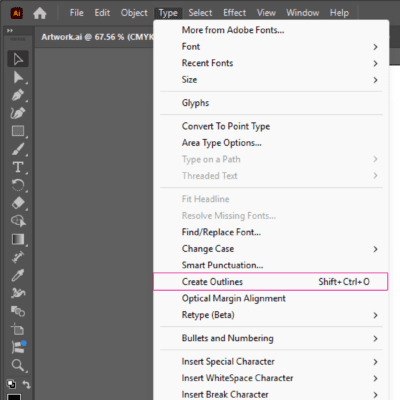Viewport: 400px width, 400px height.
Task: Select the Eraser tool
Action: click(x=18, y=203)
